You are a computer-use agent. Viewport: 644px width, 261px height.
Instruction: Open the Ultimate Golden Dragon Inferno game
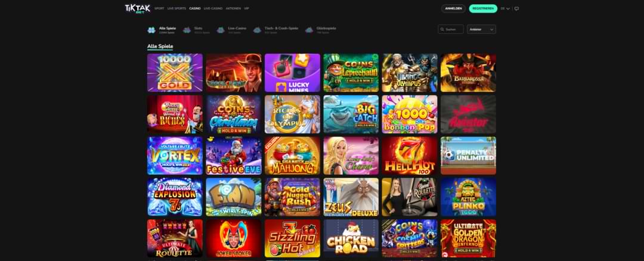[x=468, y=238]
